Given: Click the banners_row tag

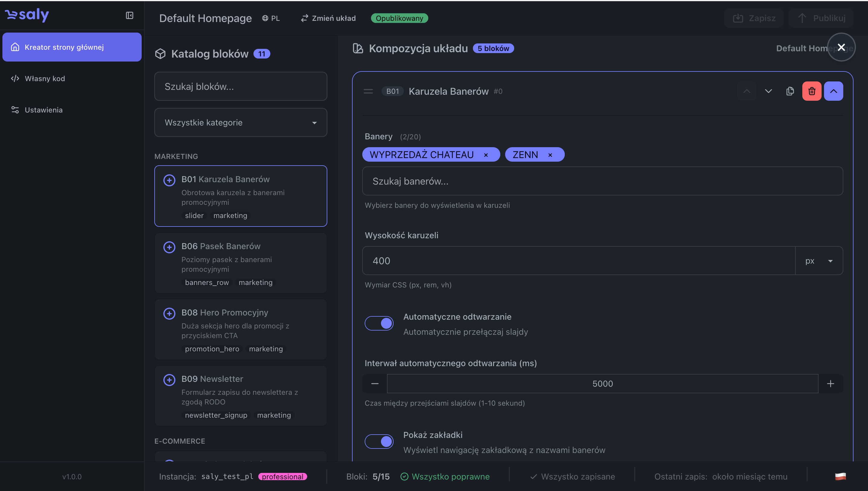Looking at the screenshot, I should (207, 283).
